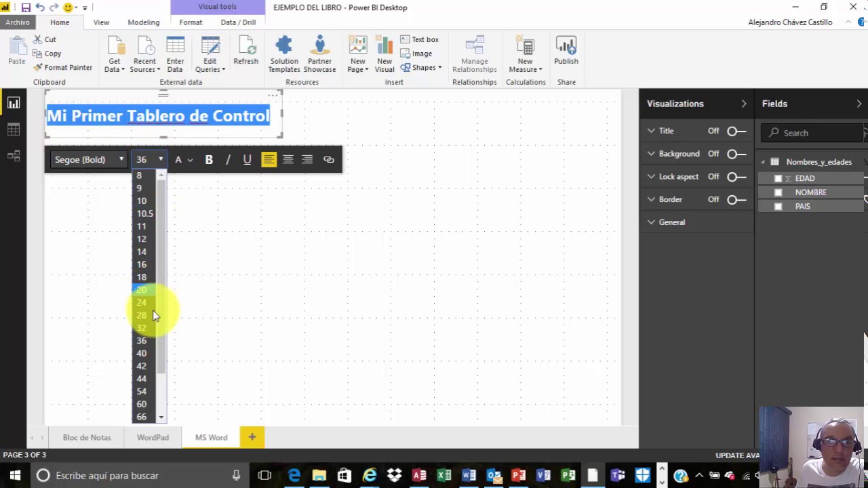Apply bold formatting to title text
The height and width of the screenshot is (488, 868).
209,160
